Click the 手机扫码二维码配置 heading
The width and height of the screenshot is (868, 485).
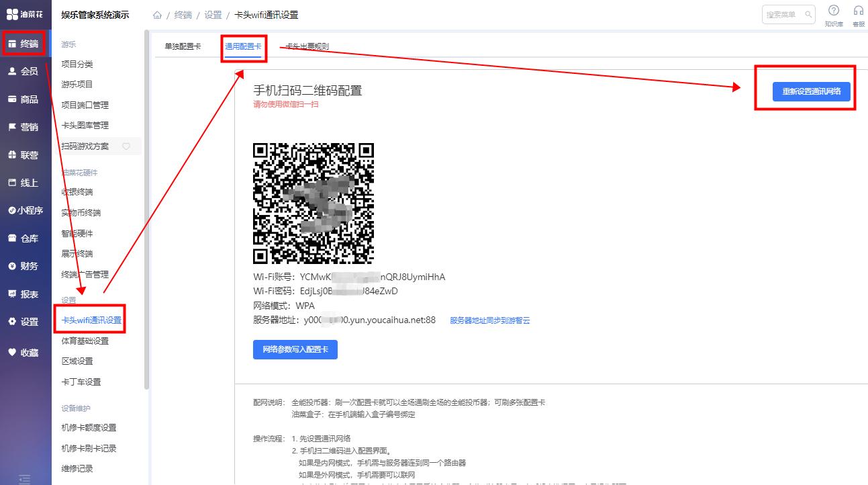coord(307,91)
